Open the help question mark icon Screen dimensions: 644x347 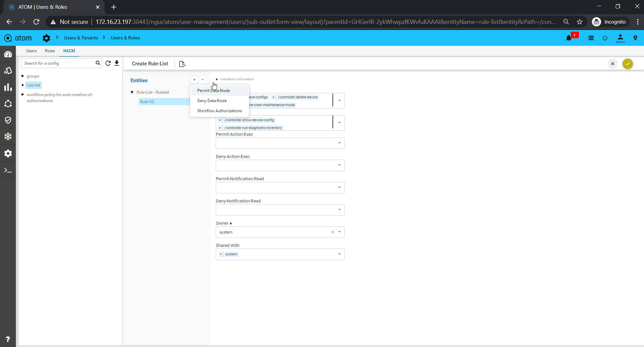(x=8, y=339)
